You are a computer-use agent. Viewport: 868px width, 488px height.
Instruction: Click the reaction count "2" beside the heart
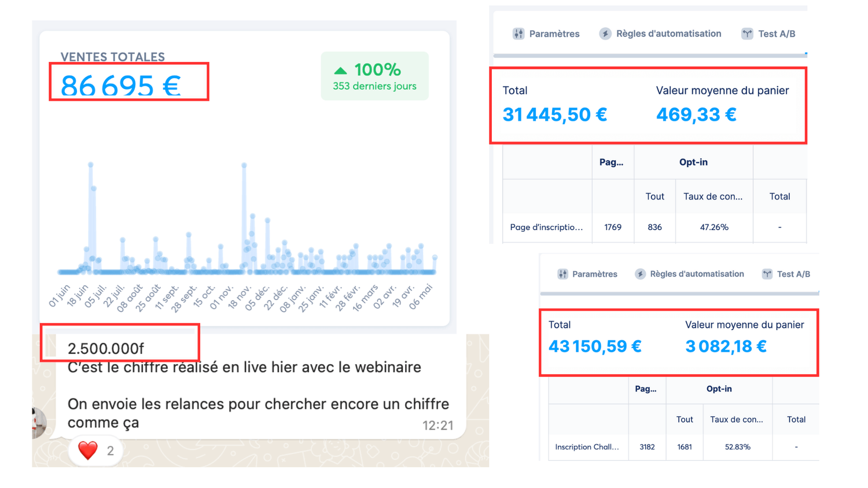[110, 450]
